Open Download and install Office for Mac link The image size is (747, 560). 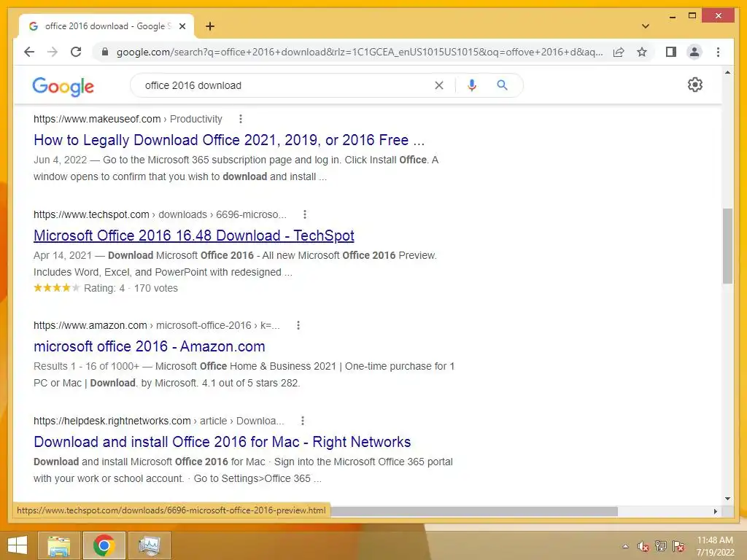click(222, 442)
